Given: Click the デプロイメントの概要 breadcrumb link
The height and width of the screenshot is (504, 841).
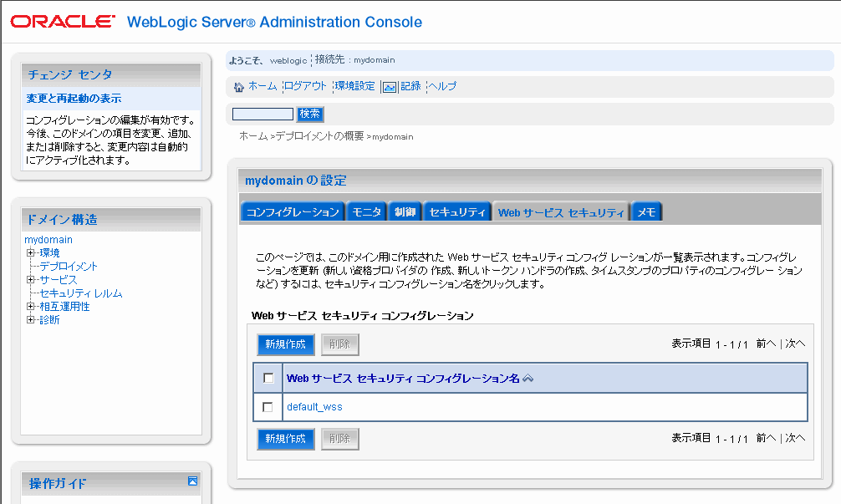Looking at the screenshot, I should [319, 136].
